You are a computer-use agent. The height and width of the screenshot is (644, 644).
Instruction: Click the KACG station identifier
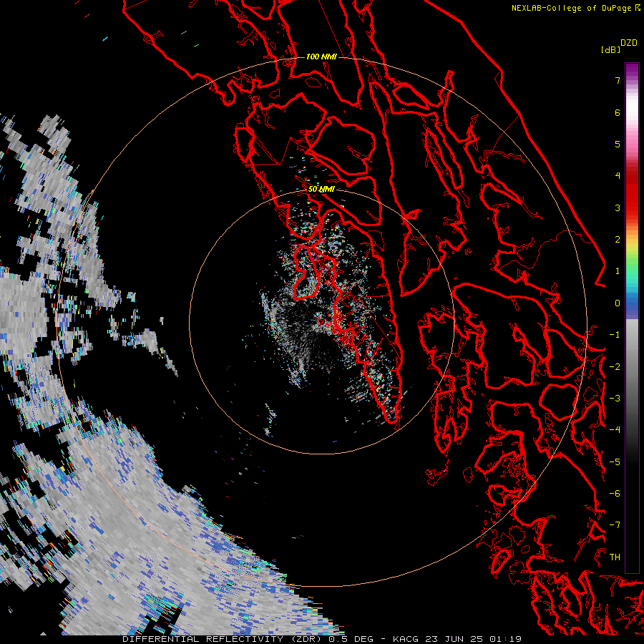click(x=406, y=639)
